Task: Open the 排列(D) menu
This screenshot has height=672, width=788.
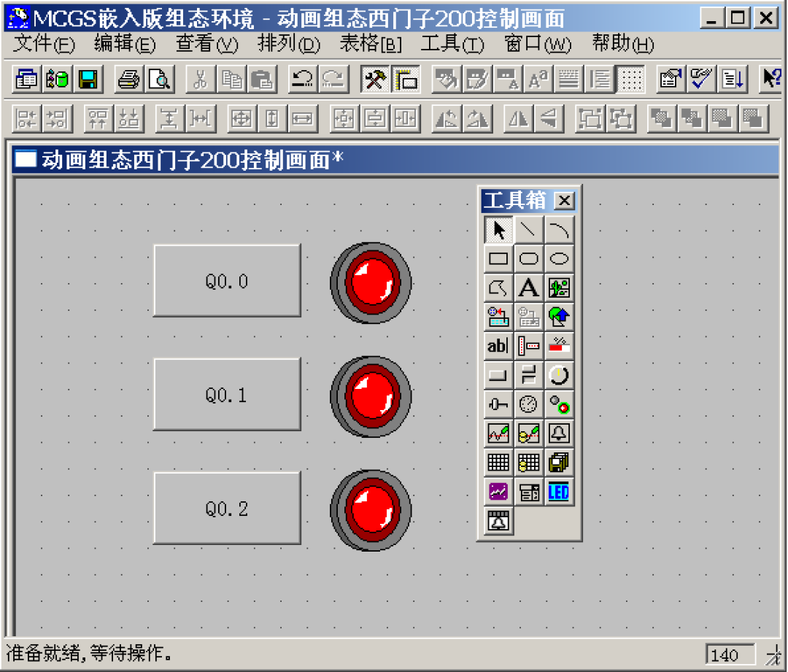Action: point(288,44)
